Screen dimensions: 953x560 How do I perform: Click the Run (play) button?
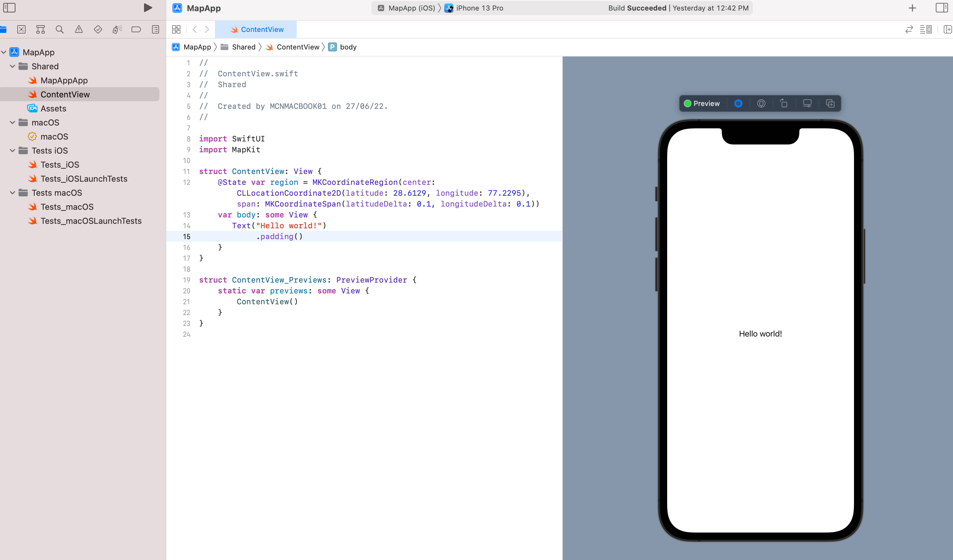tap(148, 8)
